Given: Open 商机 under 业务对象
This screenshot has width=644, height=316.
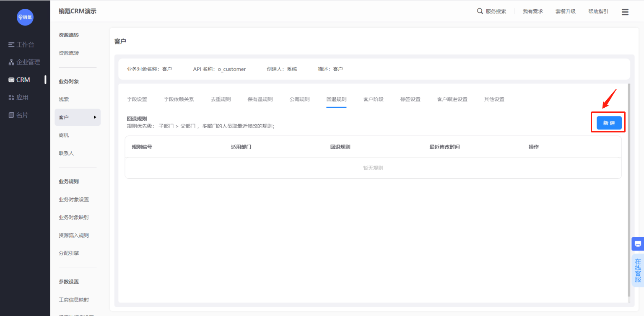Looking at the screenshot, I should [64, 135].
